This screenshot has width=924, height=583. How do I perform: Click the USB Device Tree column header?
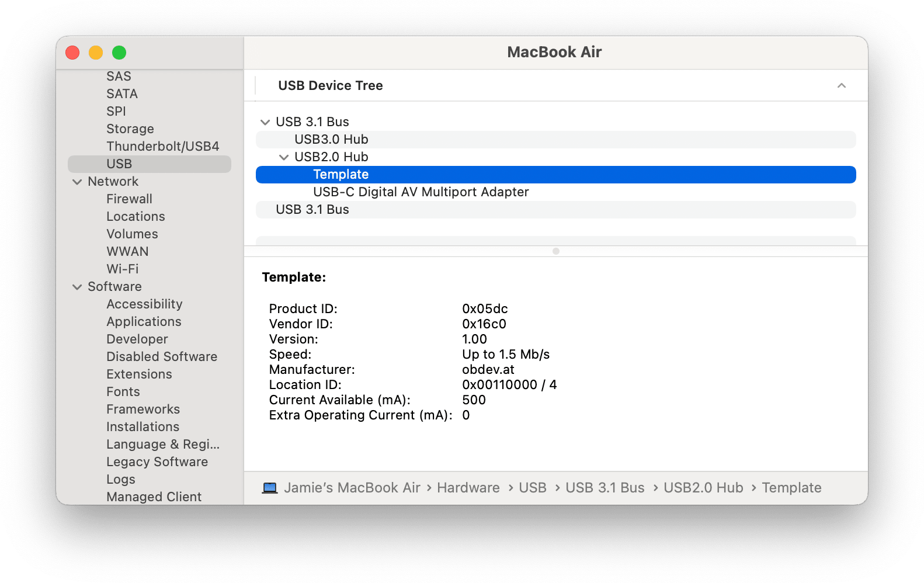click(331, 86)
